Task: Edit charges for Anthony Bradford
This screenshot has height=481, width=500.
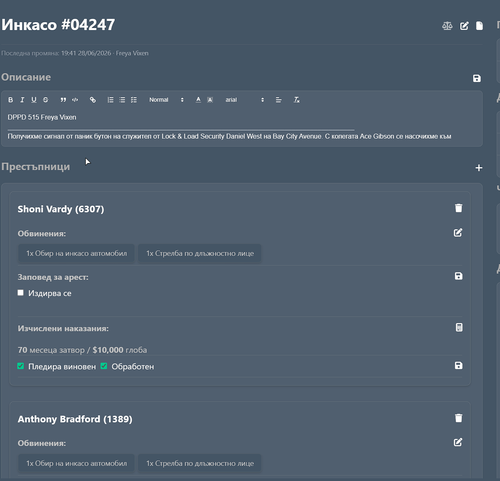Action: pyautogui.click(x=458, y=442)
